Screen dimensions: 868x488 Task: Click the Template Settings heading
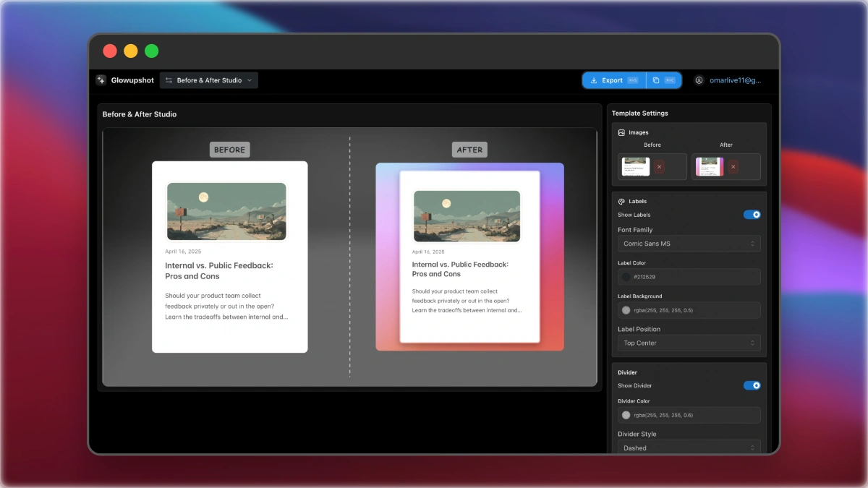(640, 114)
